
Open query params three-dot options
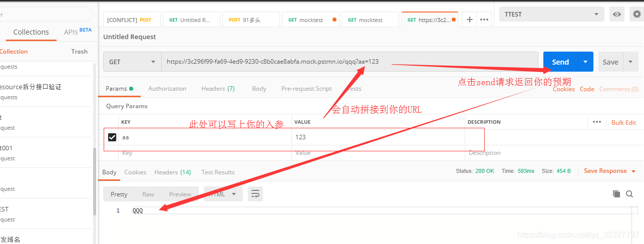[596, 122]
